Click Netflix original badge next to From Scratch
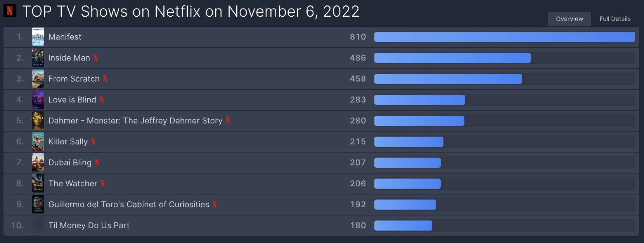Screen dimensions: 644x243 105,79
